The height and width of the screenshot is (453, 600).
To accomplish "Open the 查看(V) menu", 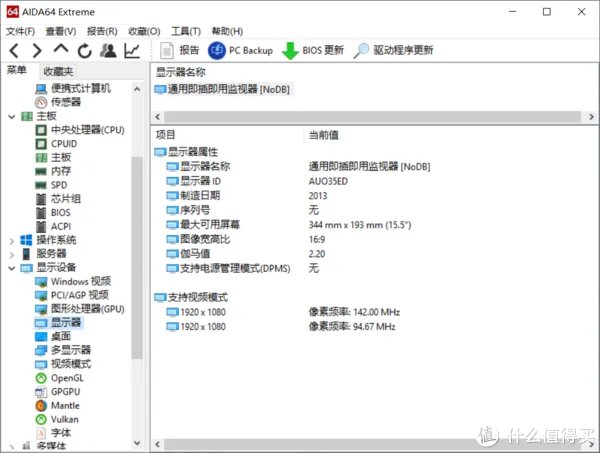I will click(61, 31).
